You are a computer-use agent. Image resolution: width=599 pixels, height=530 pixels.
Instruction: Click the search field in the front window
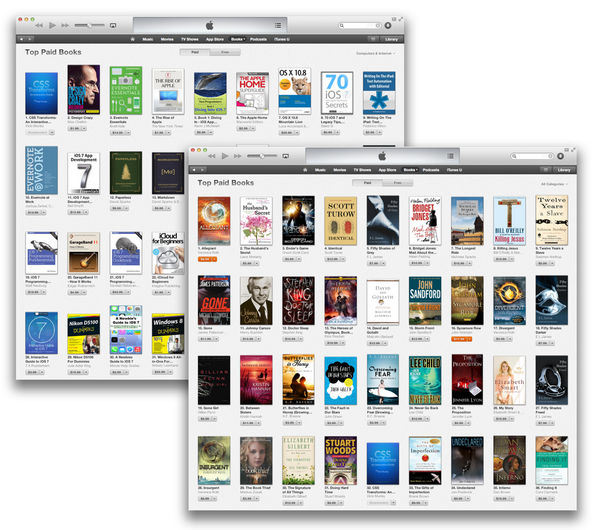coord(533,156)
